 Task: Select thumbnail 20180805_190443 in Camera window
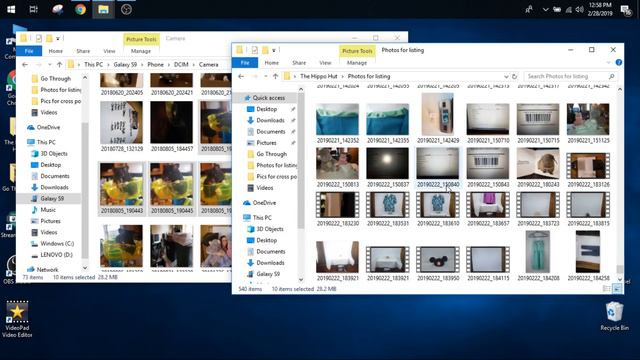(122, 188)
